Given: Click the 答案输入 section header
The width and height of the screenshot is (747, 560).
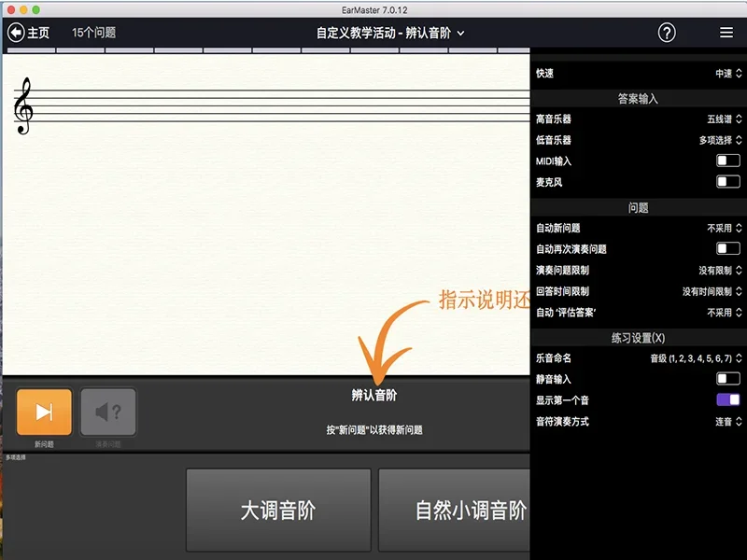Looking at the screenshot, I should pyautogui.click(x=638, y=99).
